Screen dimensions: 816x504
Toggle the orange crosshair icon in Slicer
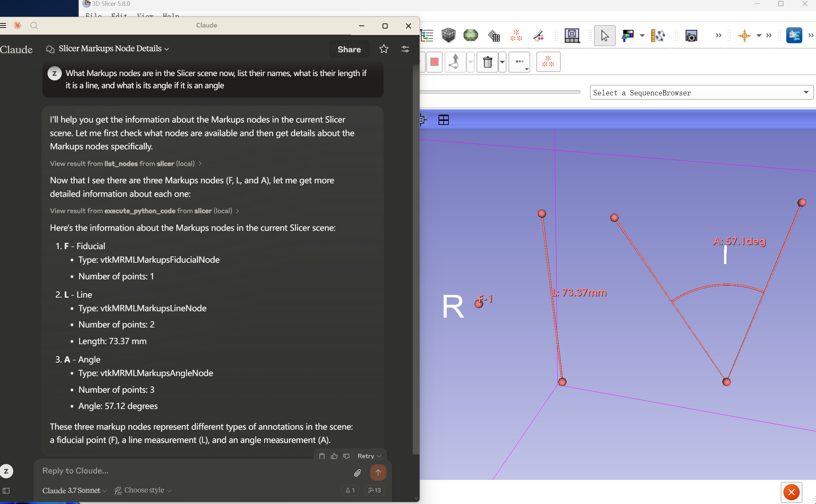[x=744, y=35]
